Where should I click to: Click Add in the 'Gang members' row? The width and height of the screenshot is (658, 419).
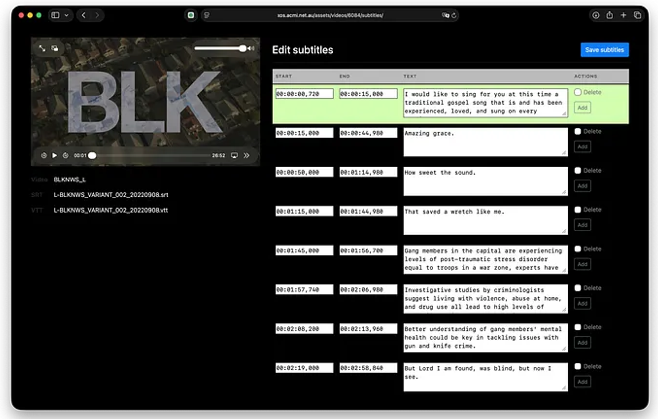(582, 264)
